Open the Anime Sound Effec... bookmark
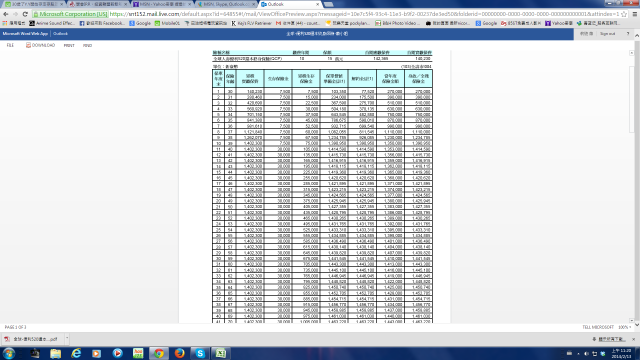 coord(52,23)
